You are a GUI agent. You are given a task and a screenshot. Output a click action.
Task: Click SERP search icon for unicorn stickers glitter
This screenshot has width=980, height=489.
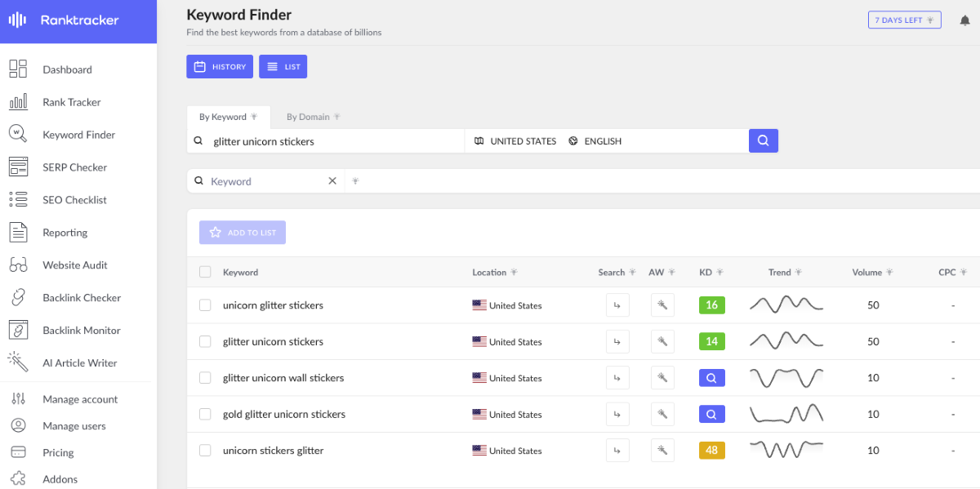pos(617,450)
